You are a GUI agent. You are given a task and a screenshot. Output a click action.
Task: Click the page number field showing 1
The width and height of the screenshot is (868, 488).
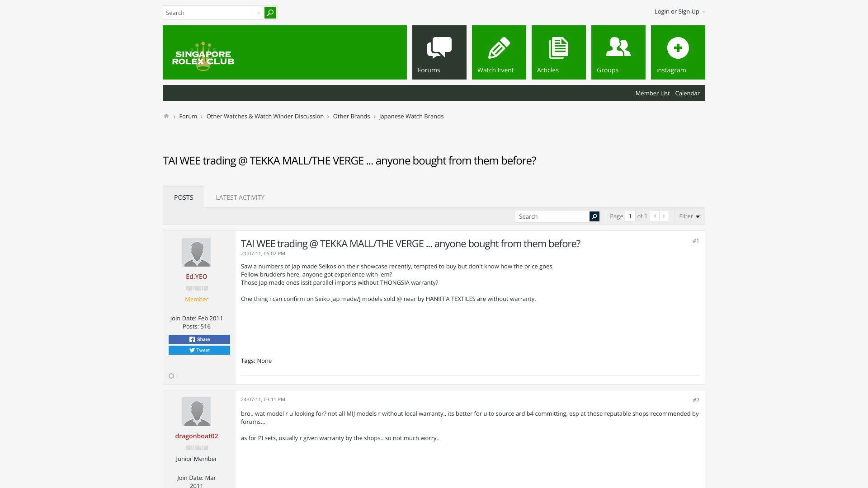pyautogui.click(x=630, y=216)
